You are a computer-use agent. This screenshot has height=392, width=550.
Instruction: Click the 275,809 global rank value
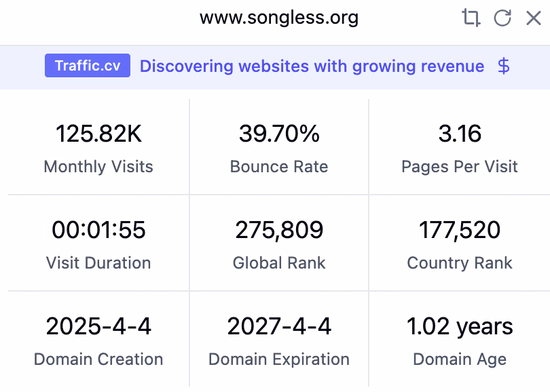[279, 230]
